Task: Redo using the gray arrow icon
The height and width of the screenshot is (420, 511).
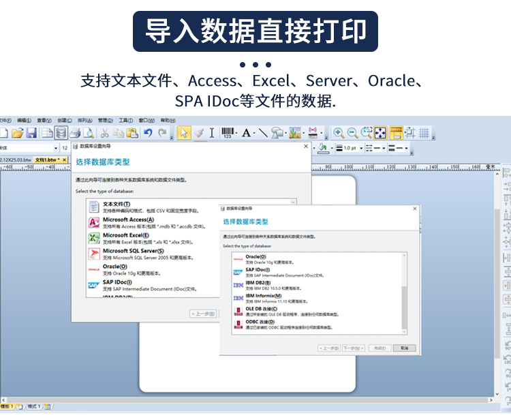Action: coord(162,133)
